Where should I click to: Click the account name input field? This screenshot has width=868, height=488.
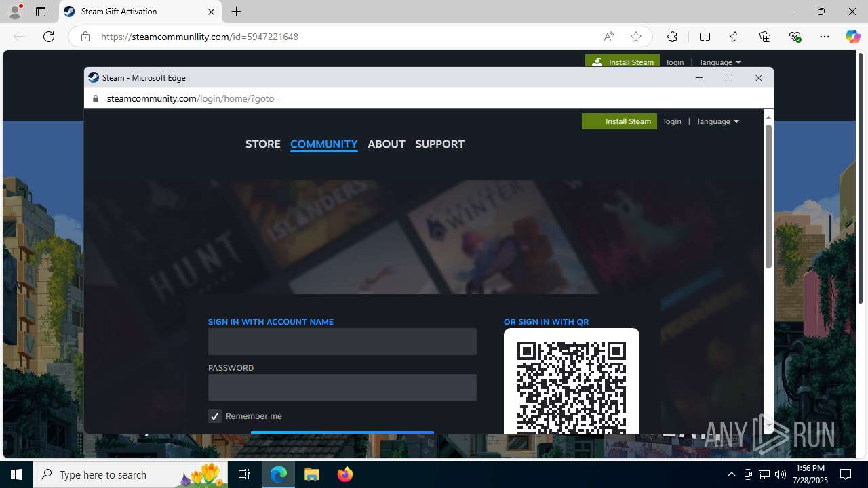[x=342, y=342]
